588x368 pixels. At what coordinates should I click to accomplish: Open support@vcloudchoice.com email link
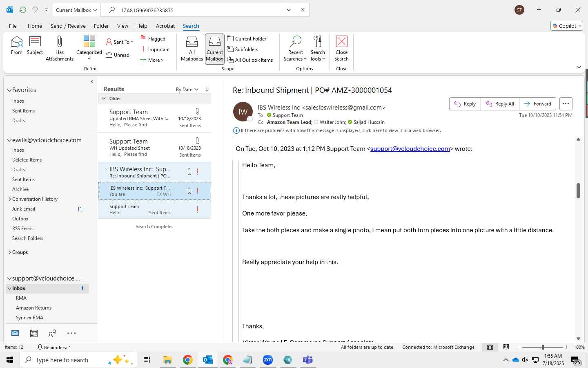click(x=410, y=149)
